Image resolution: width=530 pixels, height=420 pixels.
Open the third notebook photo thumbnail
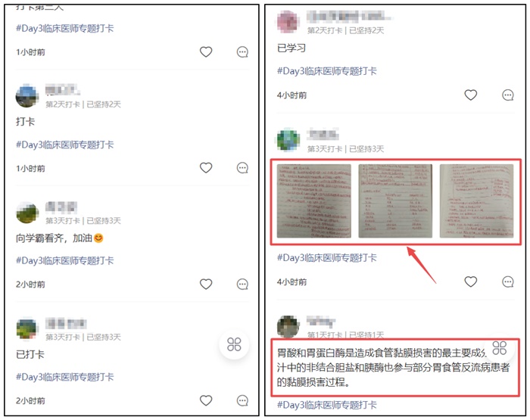(476, 201)
